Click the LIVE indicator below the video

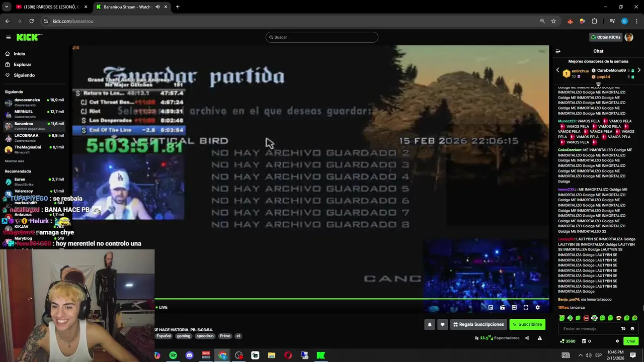[162, 307]
